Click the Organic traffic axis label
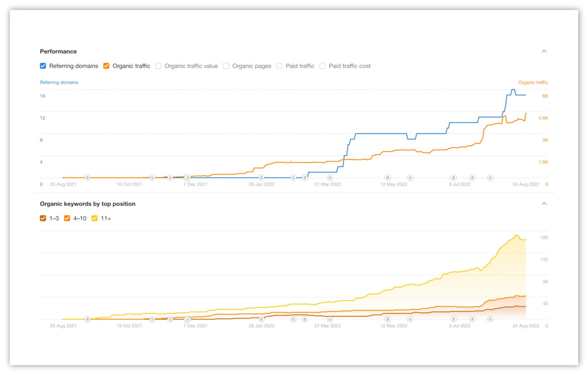 coord(533,82)
